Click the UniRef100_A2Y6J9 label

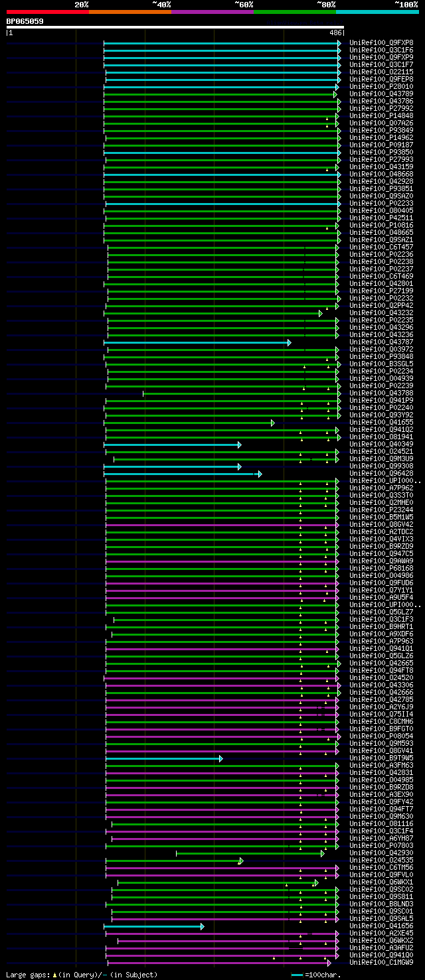tap(381, 707)
